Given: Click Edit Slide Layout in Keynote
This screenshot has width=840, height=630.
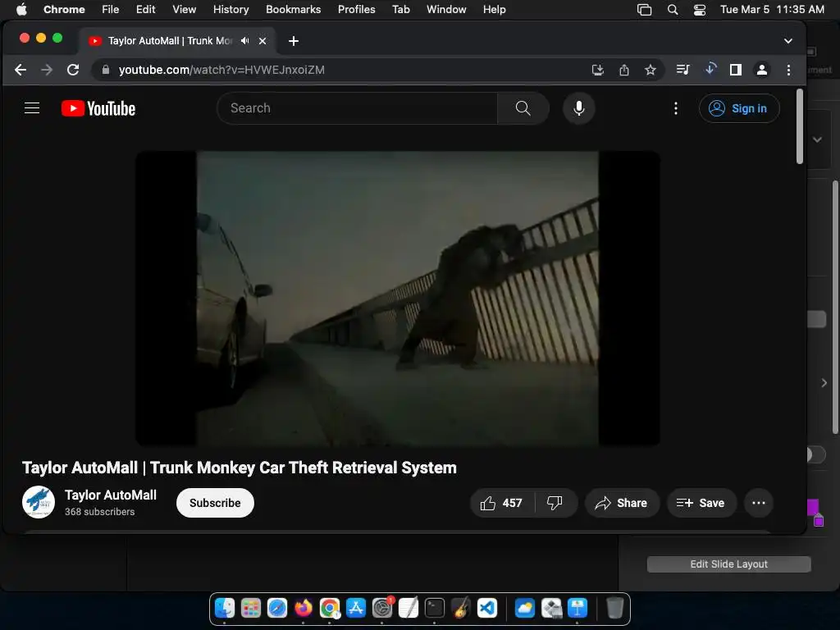Looking at the screenshot, I should pos(728,564).
